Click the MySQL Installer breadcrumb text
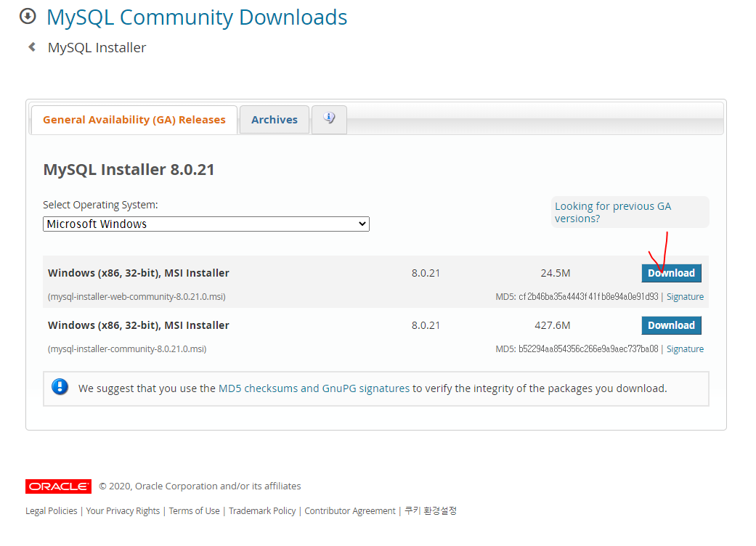The height and width of the screenshot is (546, 756). (97, 48)
